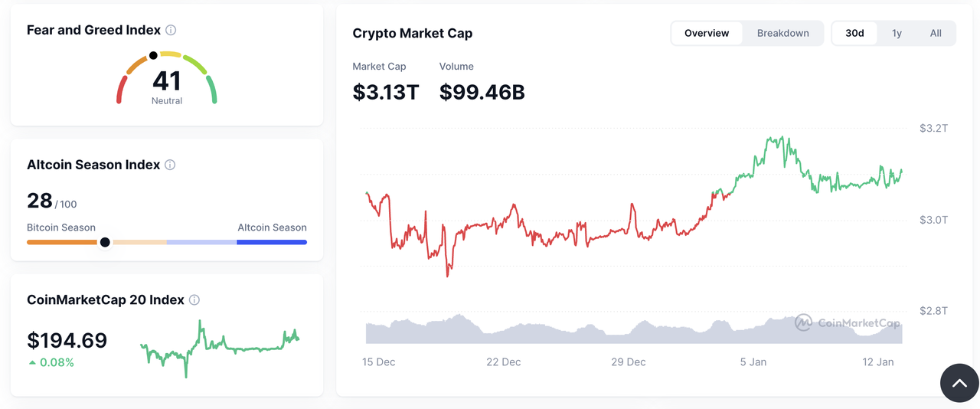
Task: Click the Fear and Greed Index info icon
Action: point(171,31)
